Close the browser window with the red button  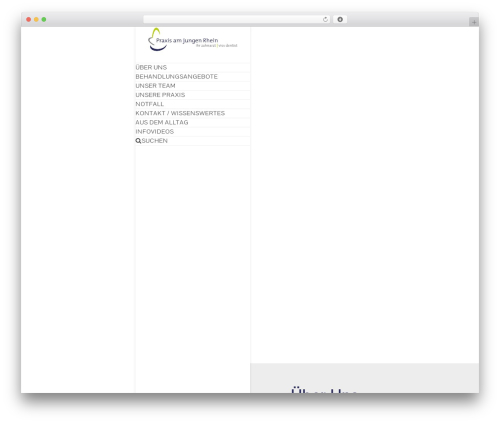click(29, 19)
